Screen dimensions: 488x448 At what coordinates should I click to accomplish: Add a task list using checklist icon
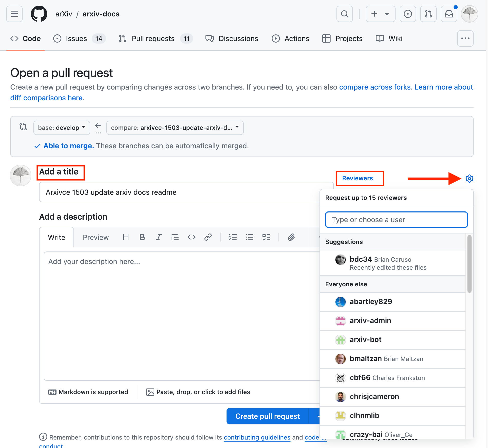point(266,237)
